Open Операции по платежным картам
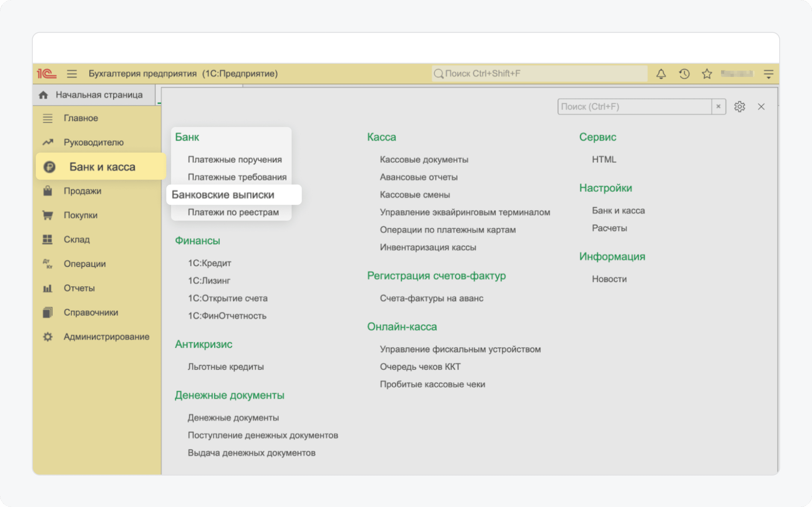 click(x=448, y=230)
